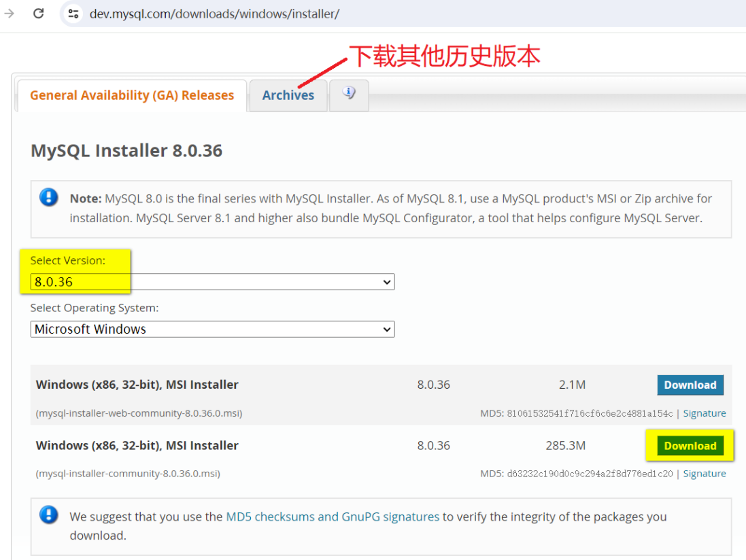746x560 pixels.
Task: Open the info bubble icon tab
Action: click(x=349, y=95)
